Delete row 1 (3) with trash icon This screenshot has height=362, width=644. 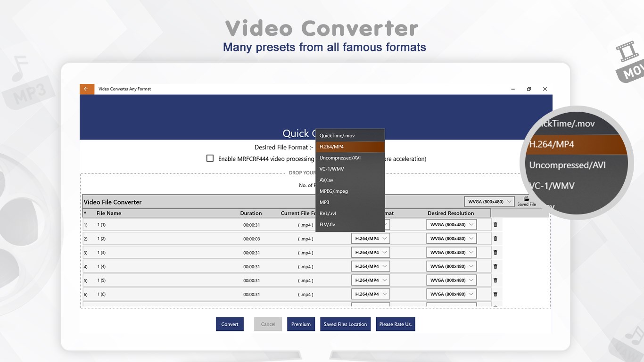(x=495, y=253)
